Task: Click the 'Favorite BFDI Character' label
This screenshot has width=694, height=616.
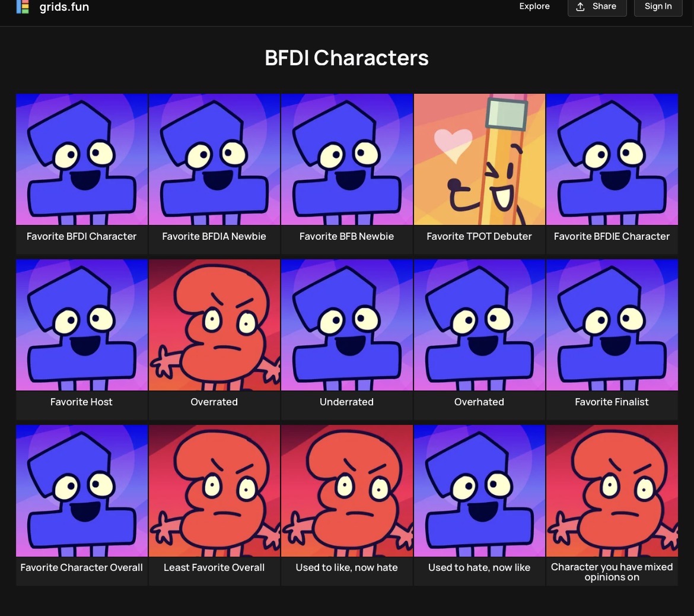Action: point(81,236)
